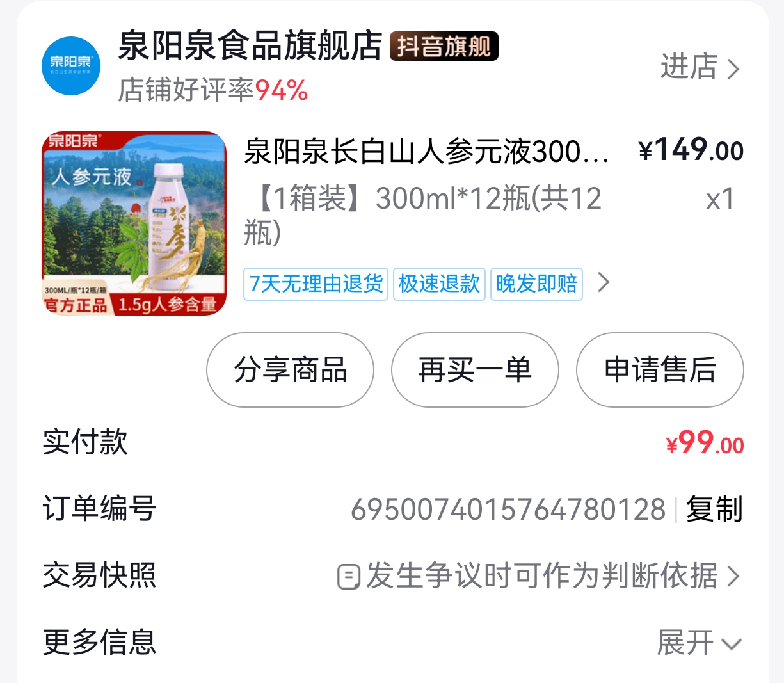784x683 pixels.
Task: Click the 分享商品 button
Action: tap(290, 370)
